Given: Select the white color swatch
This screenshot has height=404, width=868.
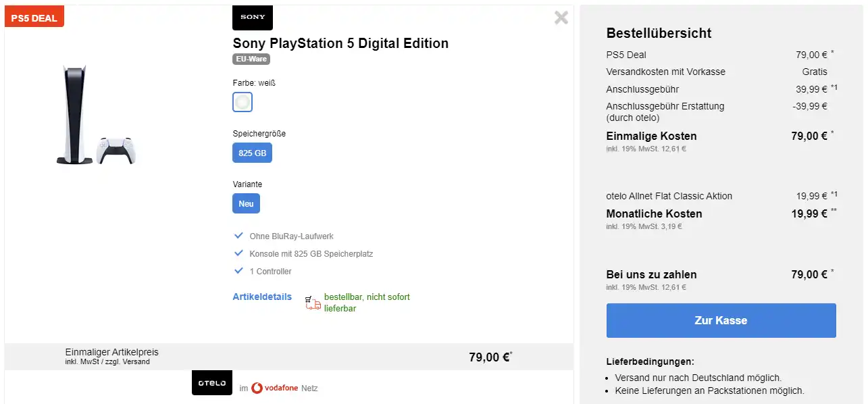Looking at the screenshot, I should (x=242, y=102).
